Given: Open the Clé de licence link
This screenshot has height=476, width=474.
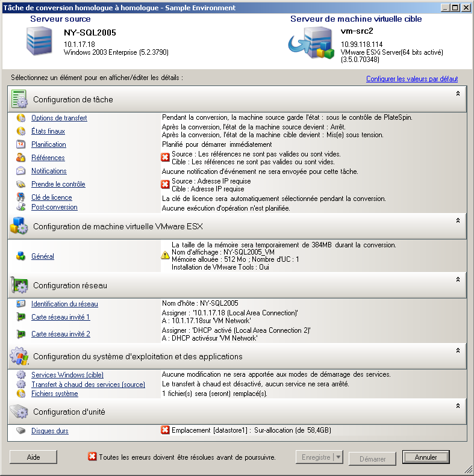Looking at the screenshot, I should (x=52, y=197).
